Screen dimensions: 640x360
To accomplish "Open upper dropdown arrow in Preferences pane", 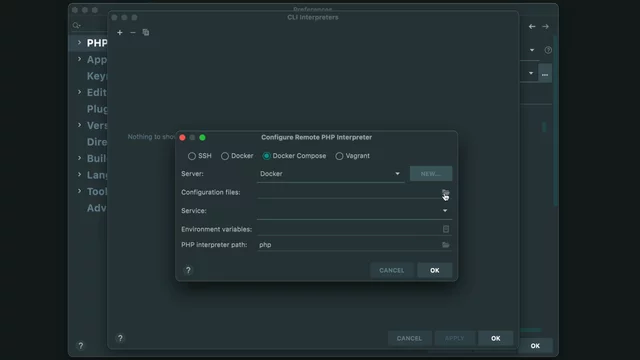I will point(532,50).
